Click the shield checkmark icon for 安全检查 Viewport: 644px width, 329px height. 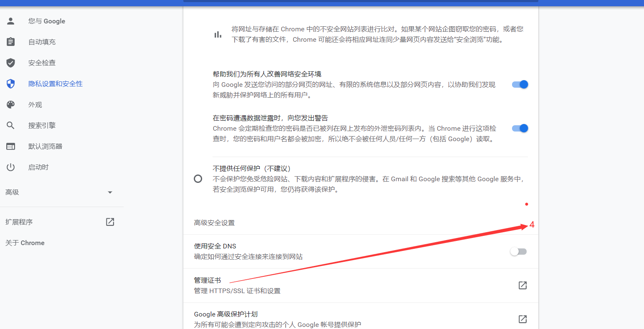[11, 63]
